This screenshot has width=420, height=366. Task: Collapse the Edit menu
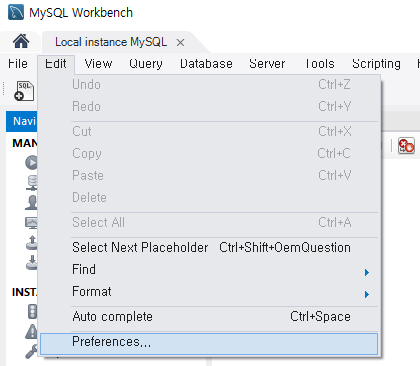(x=56, y=63)
